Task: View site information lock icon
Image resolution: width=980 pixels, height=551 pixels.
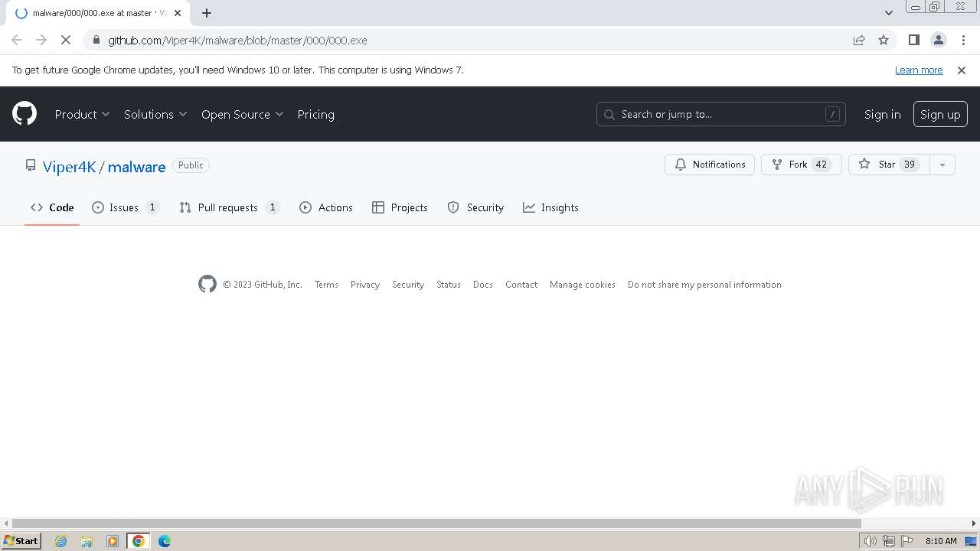Action: tap(95, 41)
